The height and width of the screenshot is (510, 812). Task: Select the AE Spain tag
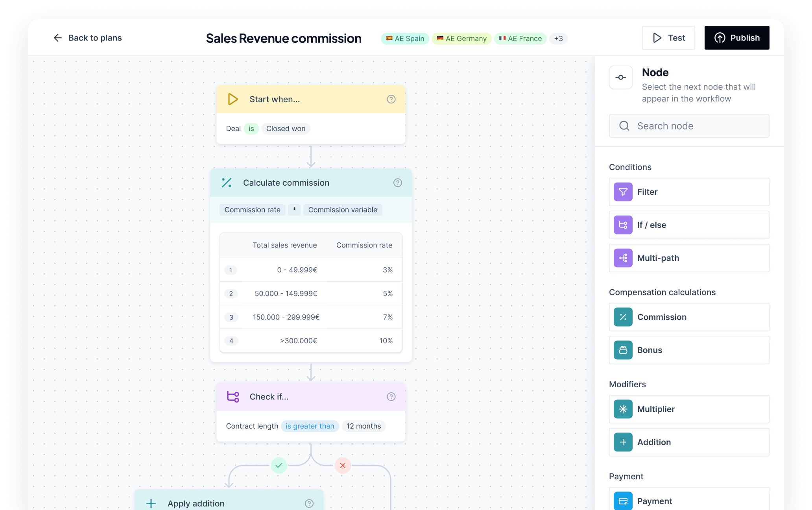[405, 39]
